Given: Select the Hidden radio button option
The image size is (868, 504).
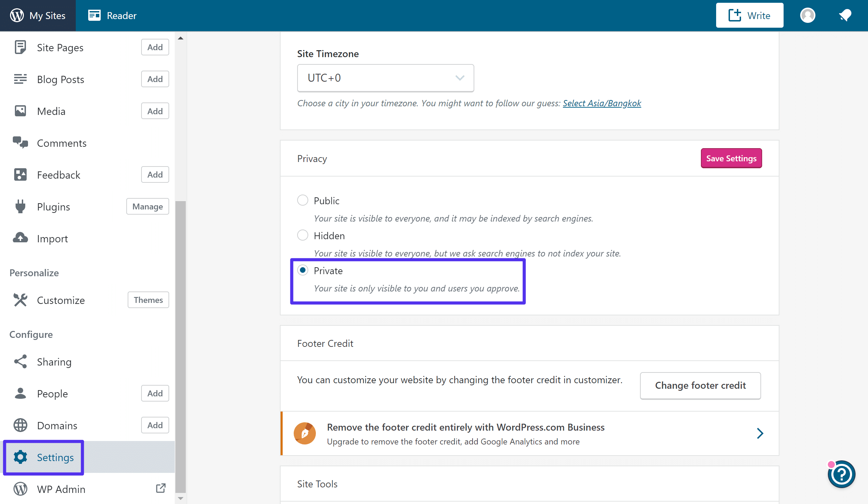Looking at the screenshot, I should (303, 235).
